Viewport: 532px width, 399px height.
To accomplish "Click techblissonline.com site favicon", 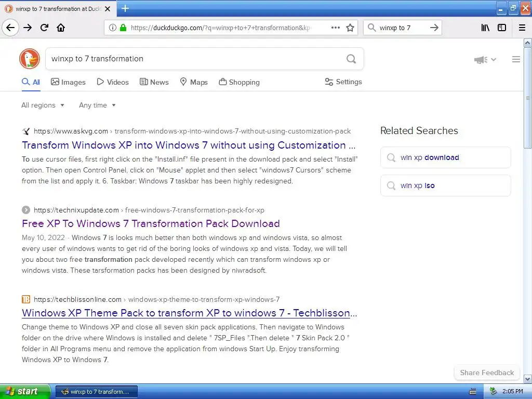I will [26, 299].
